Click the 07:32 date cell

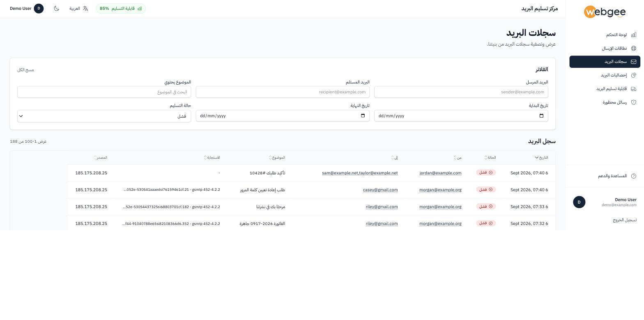pyautogui.click(x=529, y=224)
